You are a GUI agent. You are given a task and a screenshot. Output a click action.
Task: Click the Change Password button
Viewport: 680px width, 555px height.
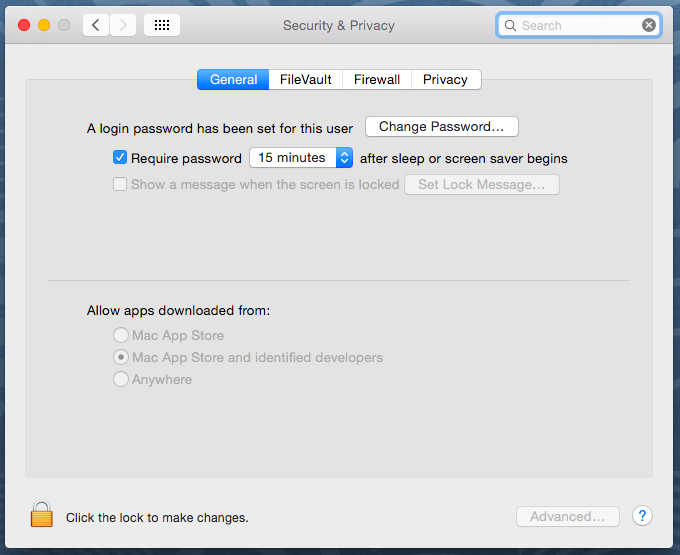tap(441, 127)
